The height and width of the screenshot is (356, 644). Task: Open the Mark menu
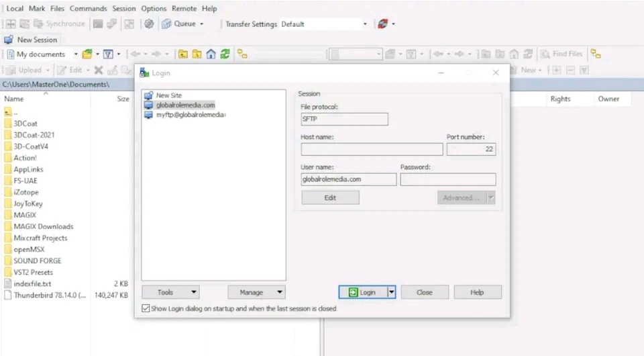click(x=36, y=8)
